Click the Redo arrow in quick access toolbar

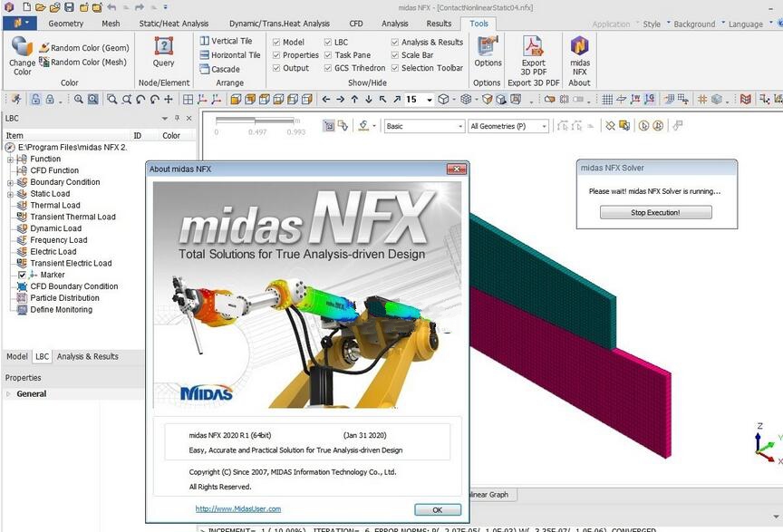pos(140,7)
